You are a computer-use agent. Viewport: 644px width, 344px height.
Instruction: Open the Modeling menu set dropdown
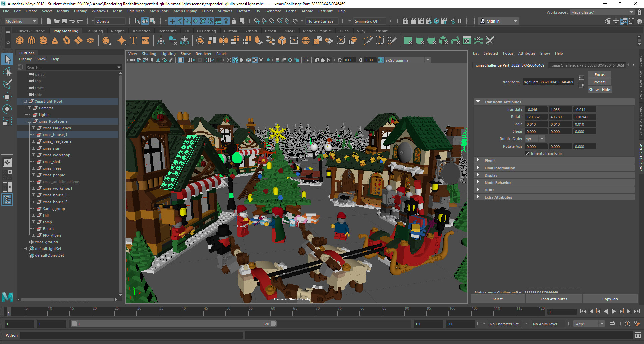21,21
